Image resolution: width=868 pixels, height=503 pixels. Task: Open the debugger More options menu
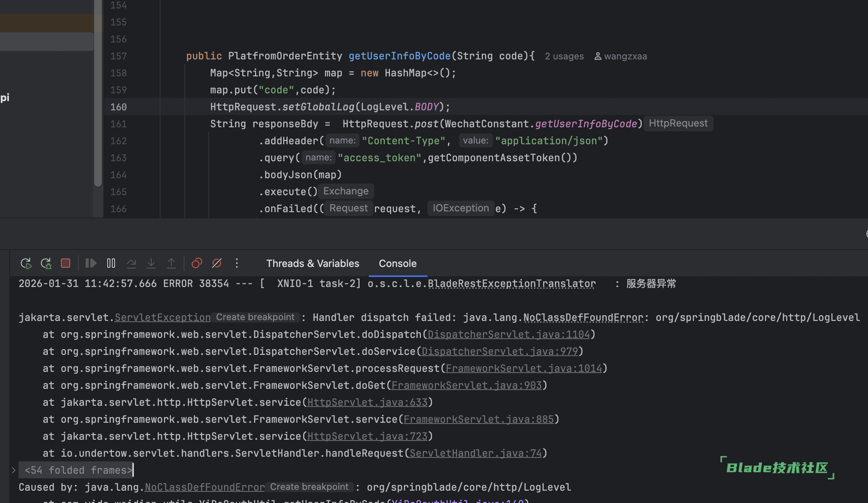tap(237, 263)
